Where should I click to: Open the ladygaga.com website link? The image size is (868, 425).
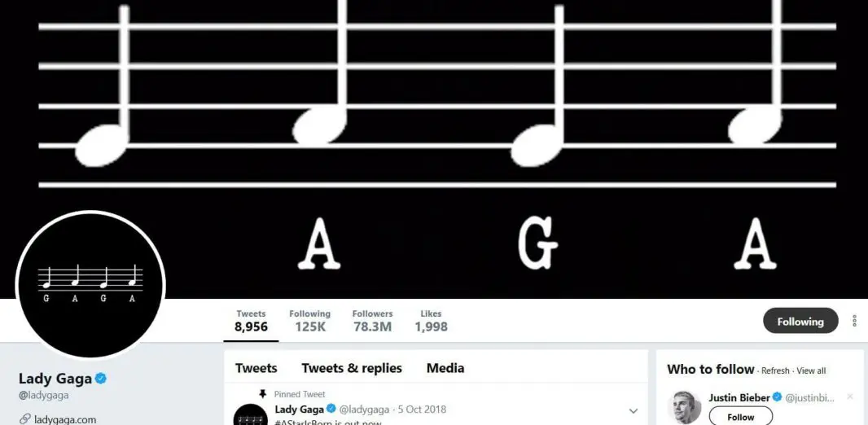[x=65, y=419]
